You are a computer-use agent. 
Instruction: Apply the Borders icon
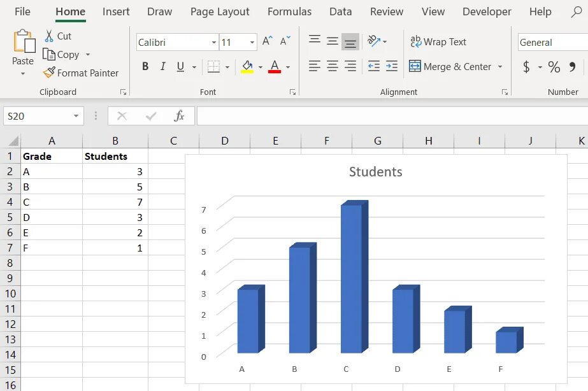click(213, 67)
